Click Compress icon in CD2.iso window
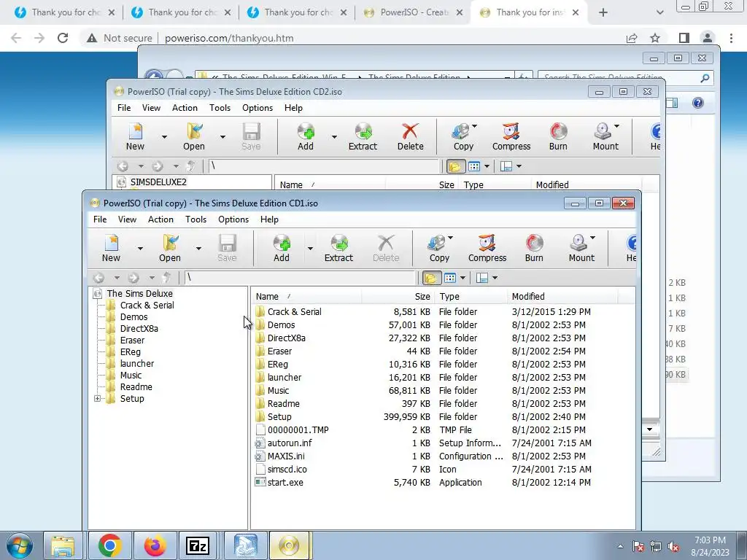The width and height of the screenshot is (747, 560). pyautogui.click(x=511, y=137)
